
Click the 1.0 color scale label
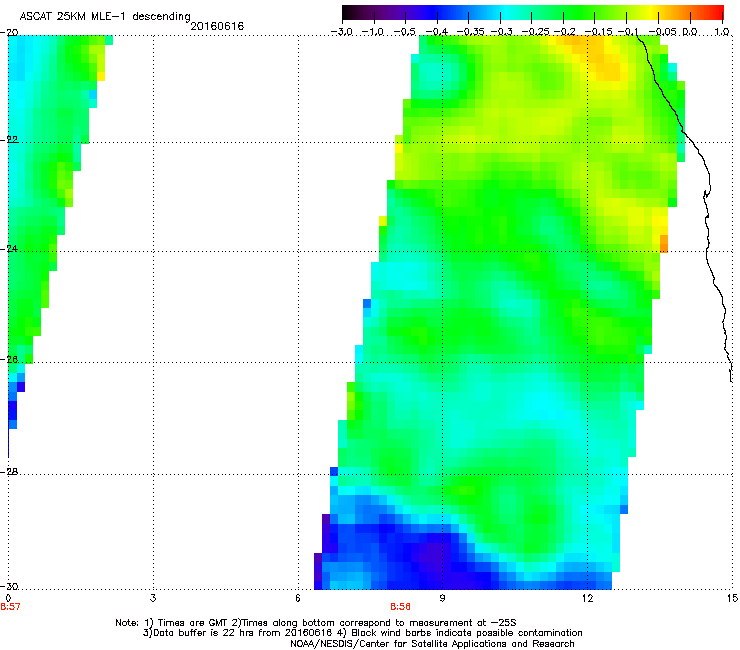722,32
